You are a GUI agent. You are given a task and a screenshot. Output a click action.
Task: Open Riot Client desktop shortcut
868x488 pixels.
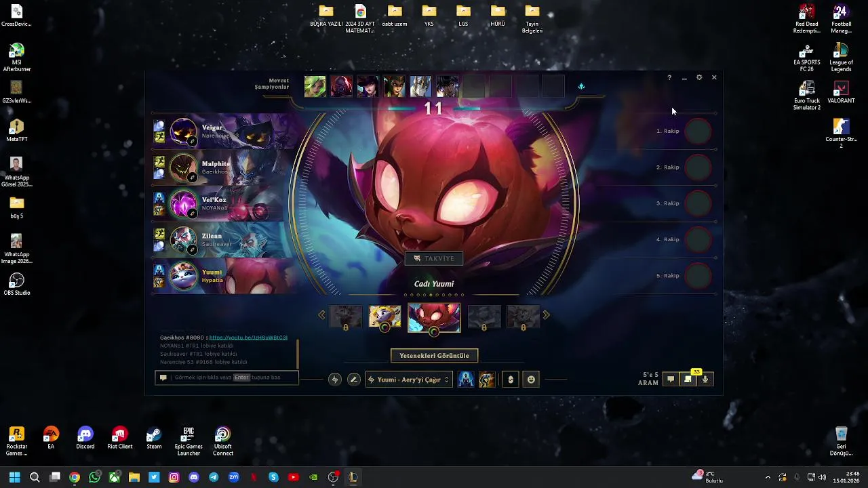120,438
